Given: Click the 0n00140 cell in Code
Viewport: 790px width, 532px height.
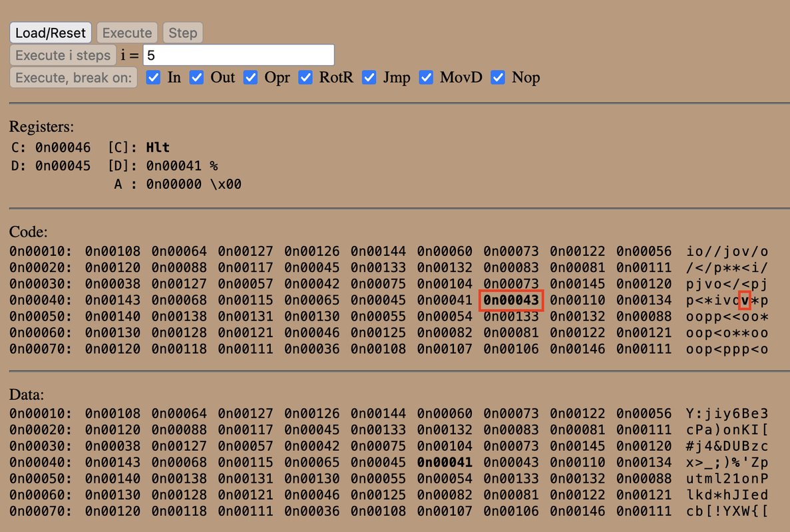Looking at the screenshot, I should (113, 317).
